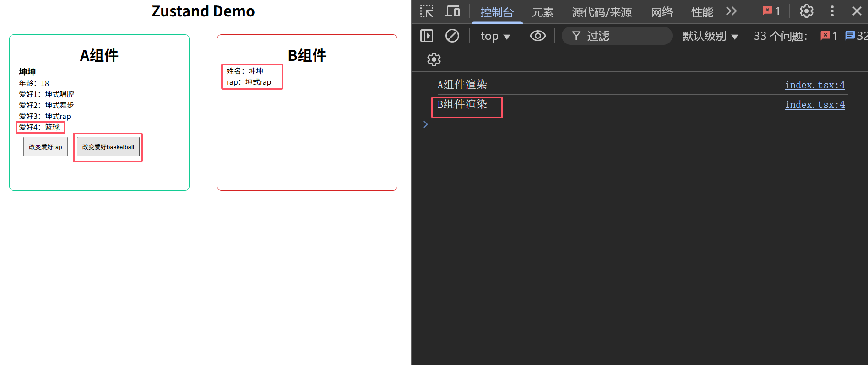Screen dimensions: 868x365
Task: Switch to the 网络 (Network) tab
Action: [x=662, y=12]
